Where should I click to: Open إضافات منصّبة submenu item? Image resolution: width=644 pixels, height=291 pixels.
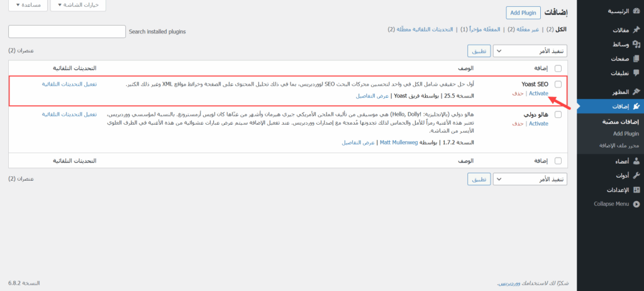(621, 122)
